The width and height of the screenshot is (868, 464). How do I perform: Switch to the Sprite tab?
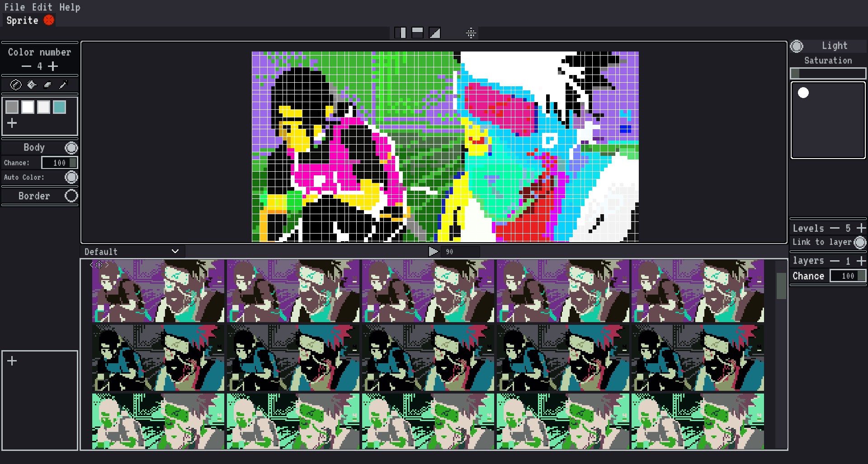(22, 20)
